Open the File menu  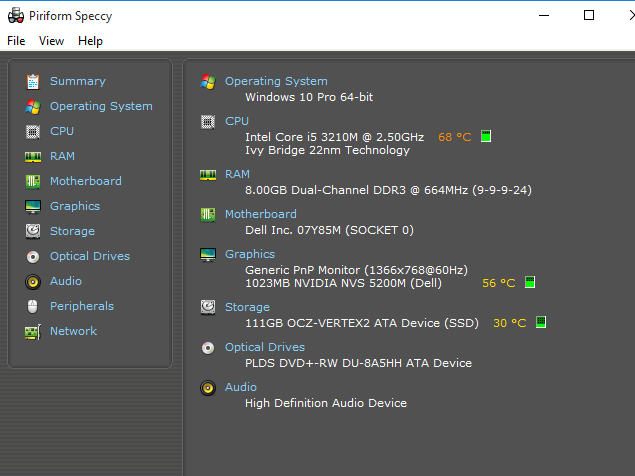point(16,41)
